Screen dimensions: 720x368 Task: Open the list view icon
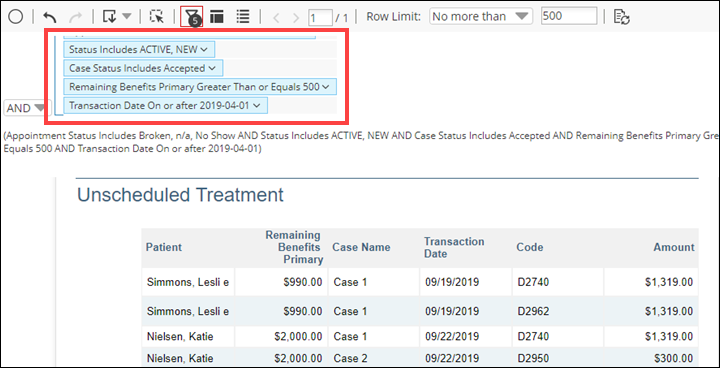pos(243,17)
